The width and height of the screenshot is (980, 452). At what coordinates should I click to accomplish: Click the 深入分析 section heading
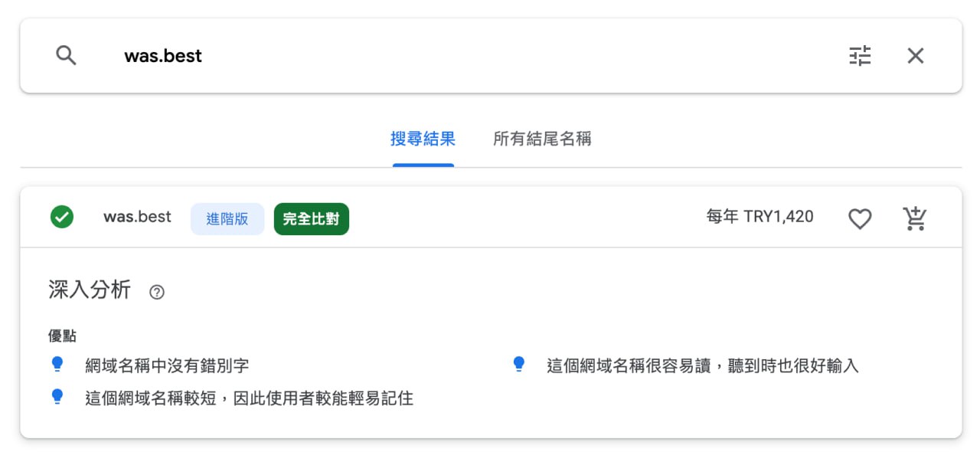tap(90, 290)
